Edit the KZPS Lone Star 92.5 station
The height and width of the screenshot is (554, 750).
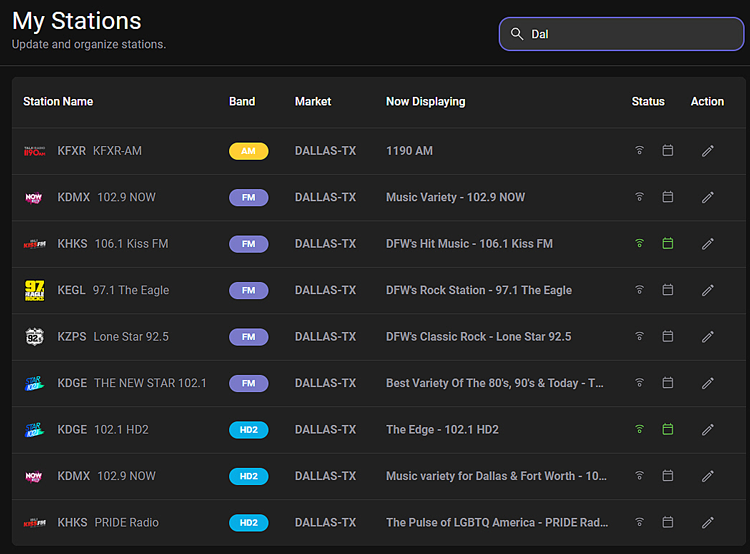[707, 336]
